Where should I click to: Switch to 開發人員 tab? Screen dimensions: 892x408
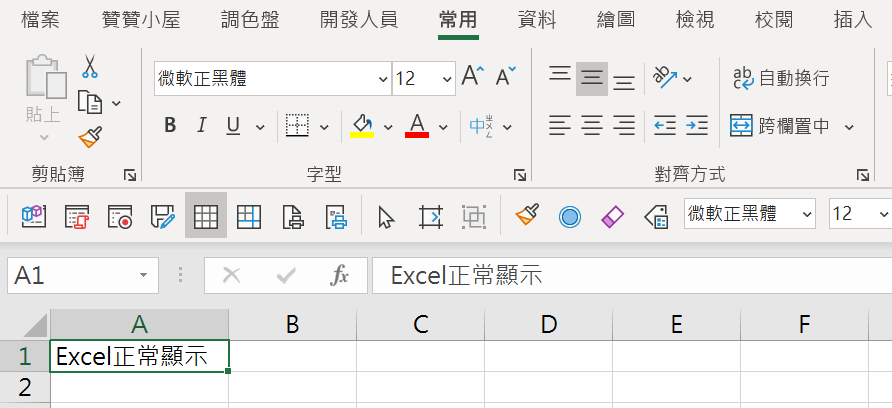(359, 20)
